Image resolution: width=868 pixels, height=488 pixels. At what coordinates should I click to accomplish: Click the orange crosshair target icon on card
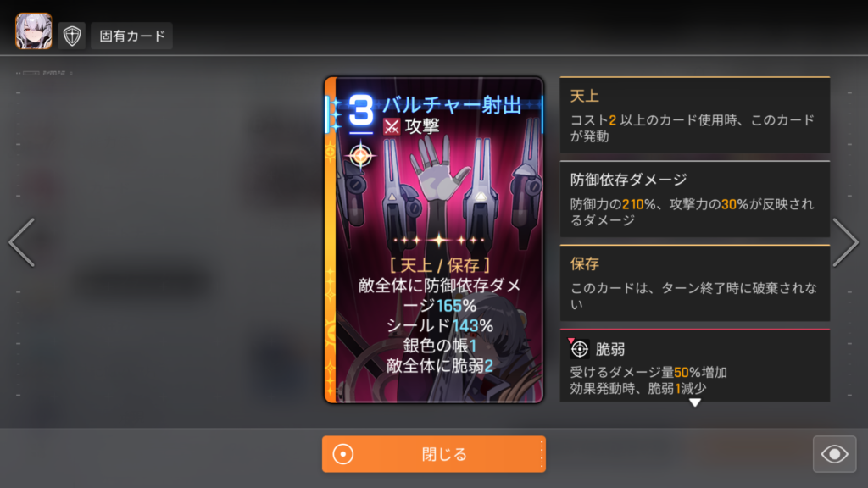[360, 156]
